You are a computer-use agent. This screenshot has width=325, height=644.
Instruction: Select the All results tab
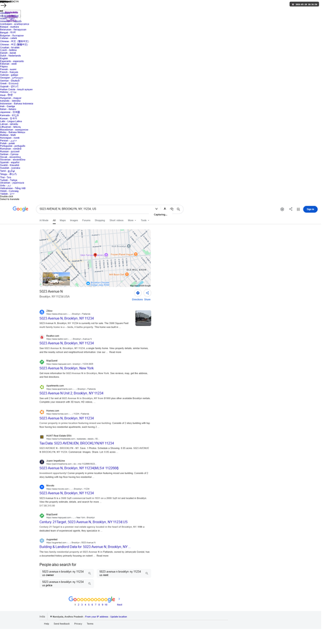(54, 221)
